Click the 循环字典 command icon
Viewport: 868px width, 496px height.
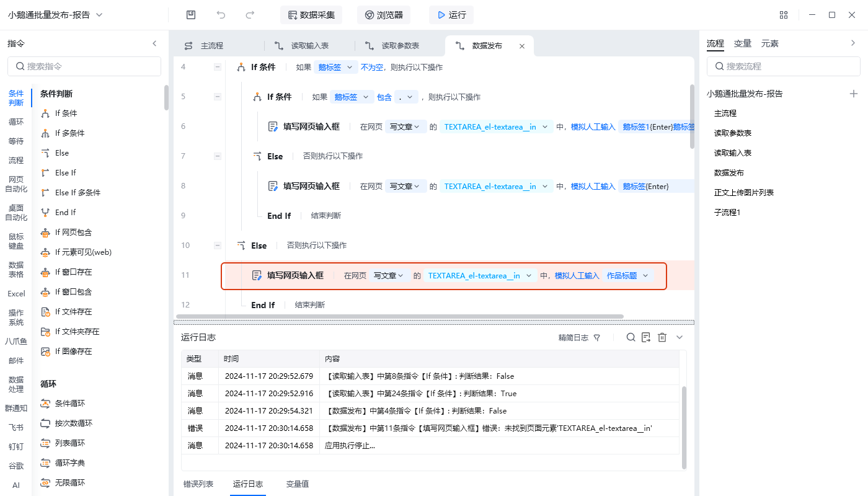point(45,463)
